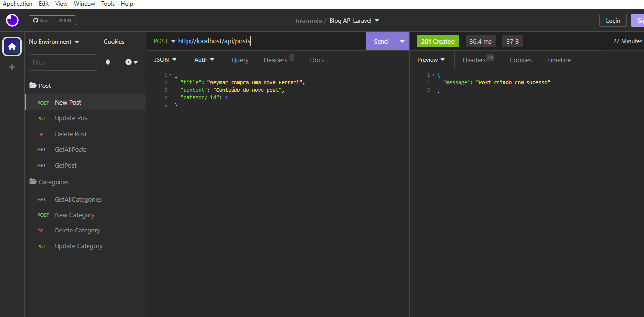Open the Send options dropdown arrow
Image resolution: width=644 pixels, height=317 pixels.
click(402, 41)
